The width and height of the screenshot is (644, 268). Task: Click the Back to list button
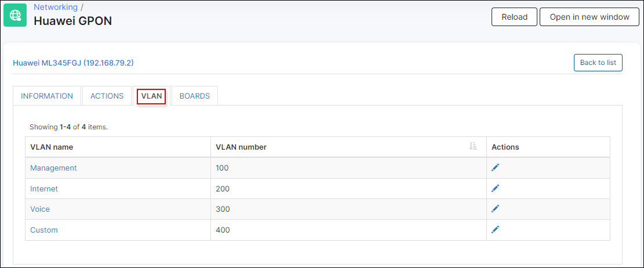tap(598, 63)
